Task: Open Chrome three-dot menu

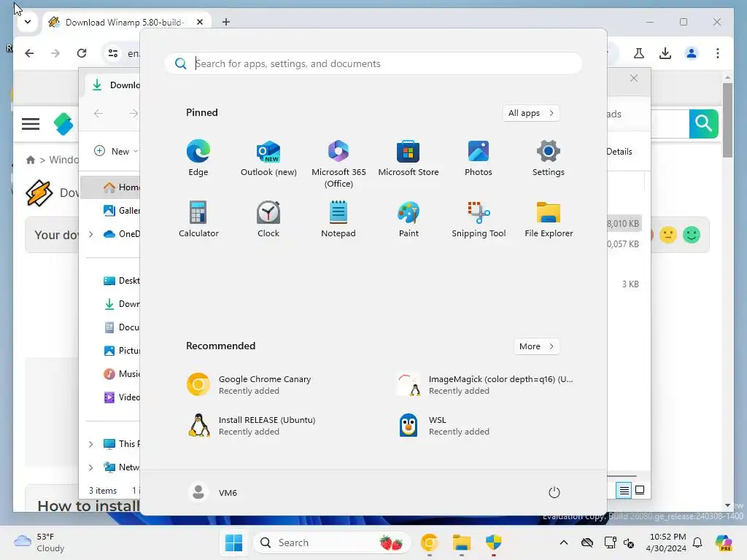Action: click(718, 53)
